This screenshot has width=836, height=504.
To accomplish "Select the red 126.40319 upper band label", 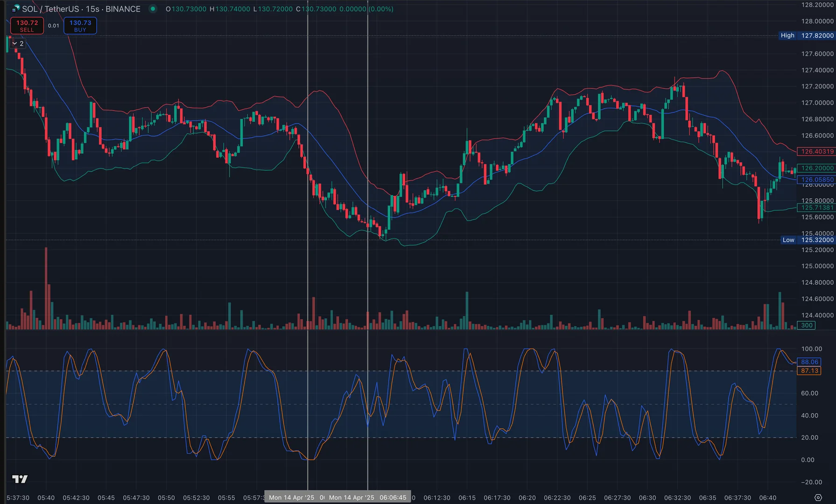I will click(816, 152).
